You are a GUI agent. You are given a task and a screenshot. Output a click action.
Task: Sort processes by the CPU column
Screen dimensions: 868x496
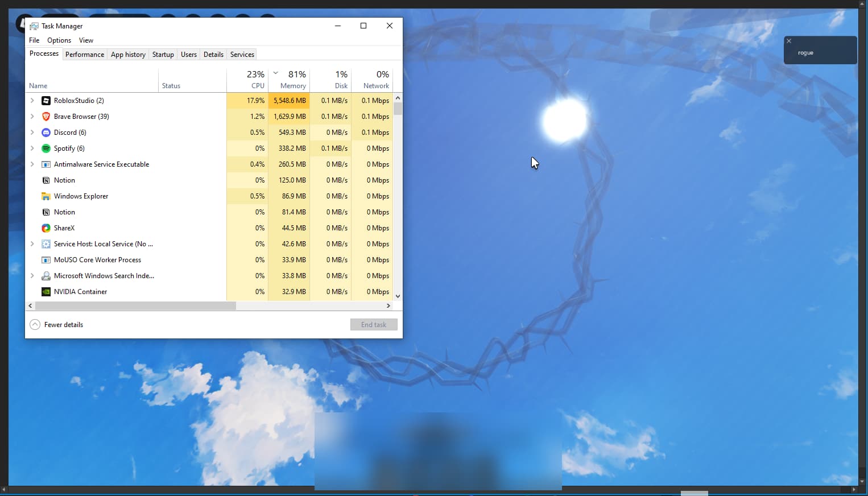pos(247,80)
